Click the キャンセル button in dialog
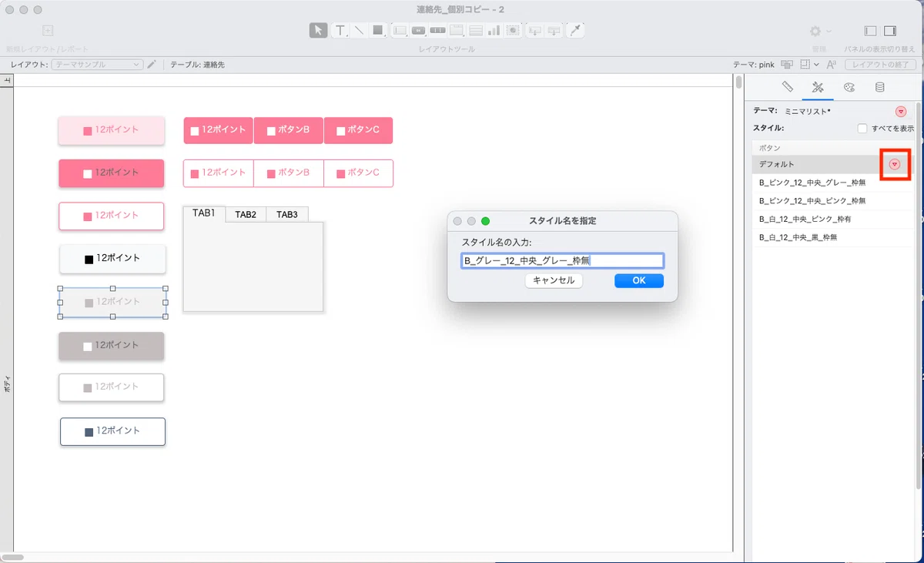924x563 pixels. pyautogui.click(x=554, y=280)
